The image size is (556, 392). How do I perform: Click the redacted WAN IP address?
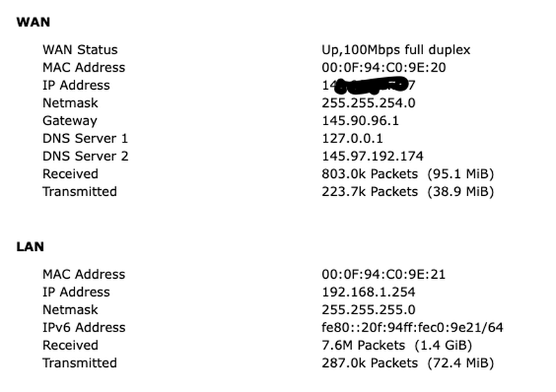click(x=368, y=85)
